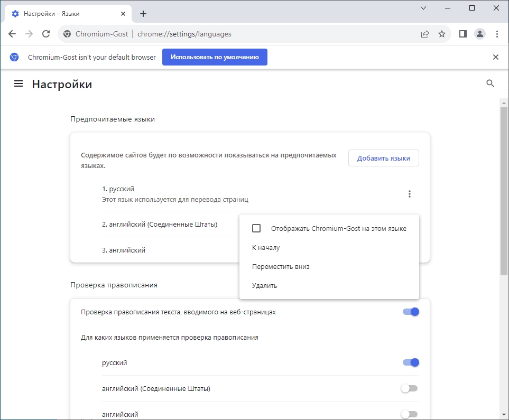Screen dimensions: 509x420
Task: Share this page via share icon
Action: pyautogui.click(x=425, y=34)
